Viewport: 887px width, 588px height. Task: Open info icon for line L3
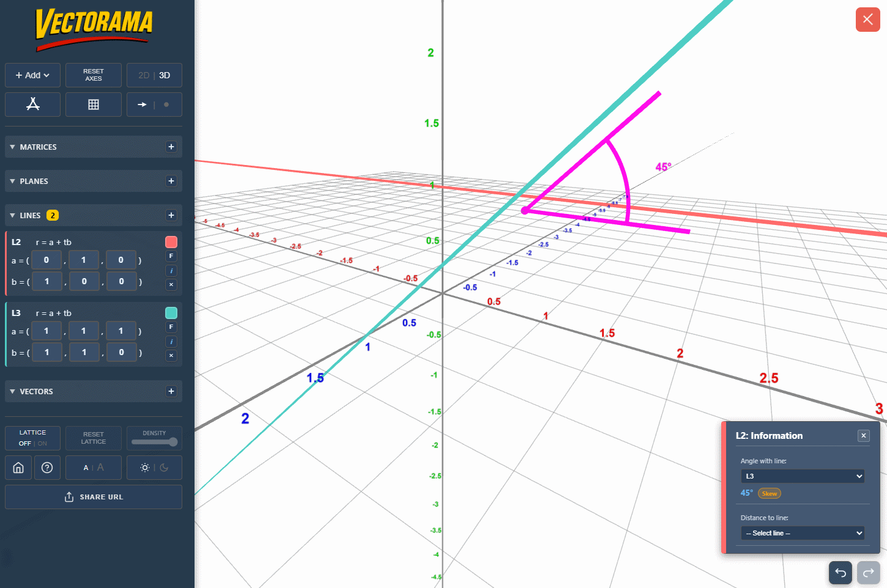(x=171, y=342)
